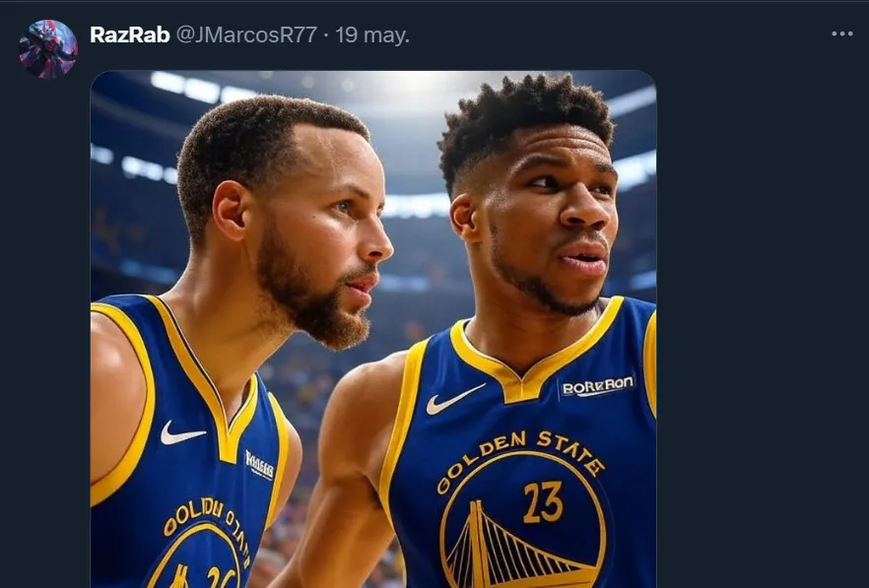Open the RazRab profile avatar
869x588 pixels.
coord(47,48)
